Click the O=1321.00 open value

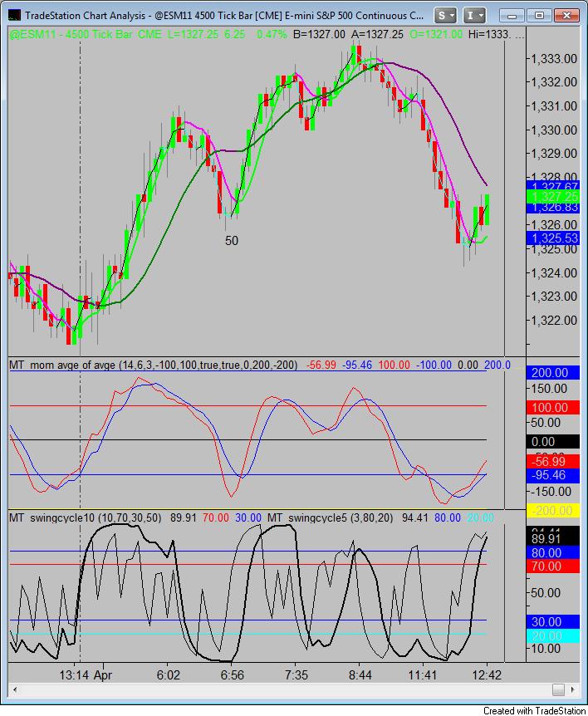point(436,34)
